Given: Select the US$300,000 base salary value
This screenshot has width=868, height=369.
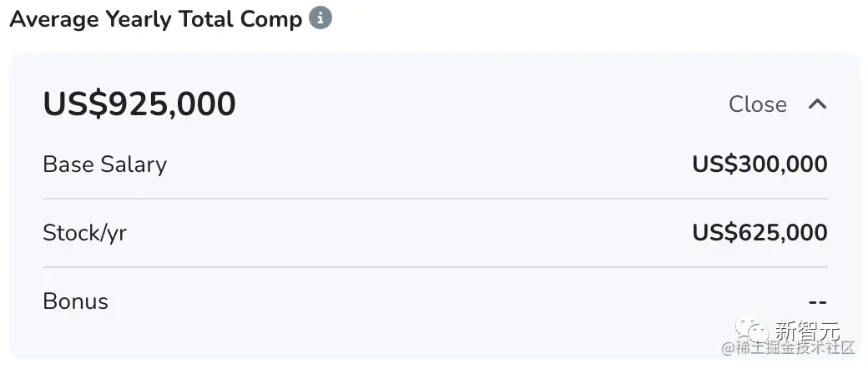Looking at the screenshot, I should pyautogui.click(x=759, y=164).
